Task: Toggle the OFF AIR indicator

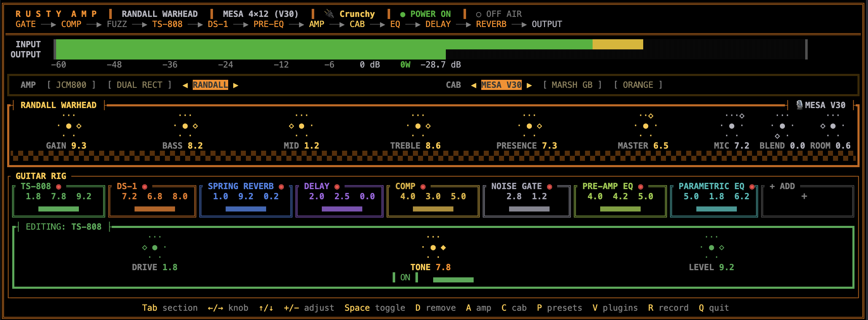Action: [x=499, y=14]
